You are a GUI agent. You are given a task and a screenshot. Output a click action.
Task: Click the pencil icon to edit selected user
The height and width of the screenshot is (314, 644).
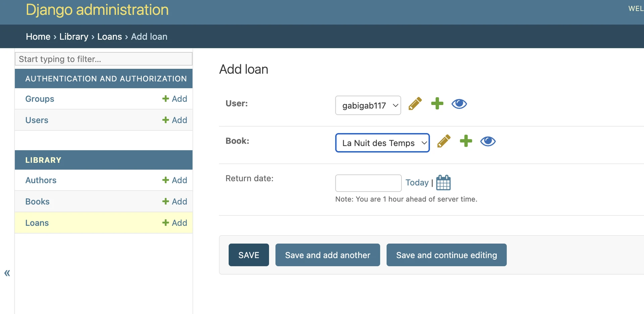click(415, 104)
